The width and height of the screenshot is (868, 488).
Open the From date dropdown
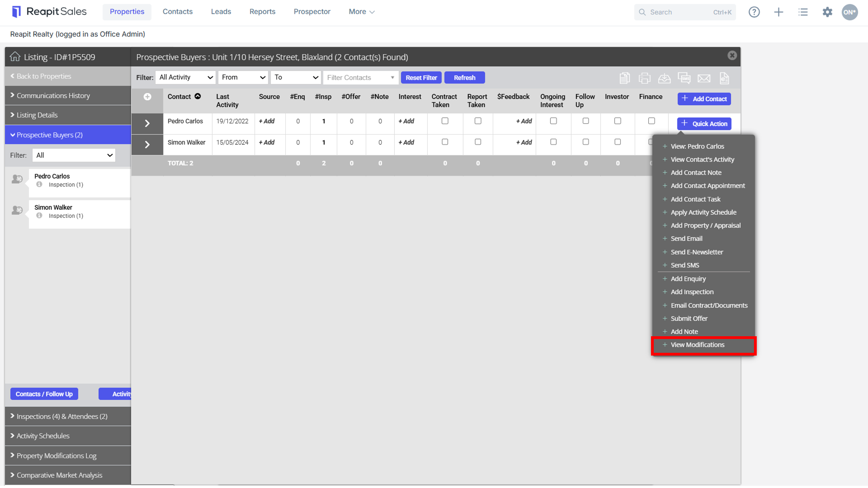point(243,78)
